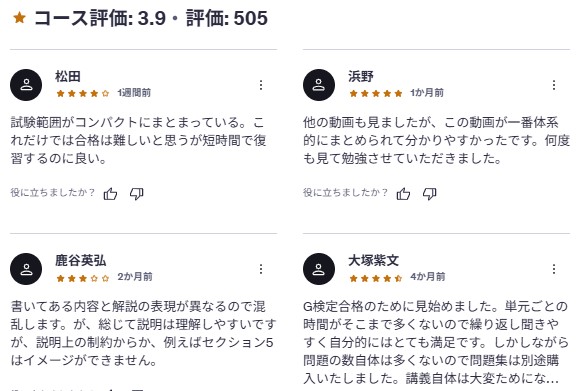Click 松田's four-star rating
The width and height of the screenshot is (581, 391).
(83, 93)
